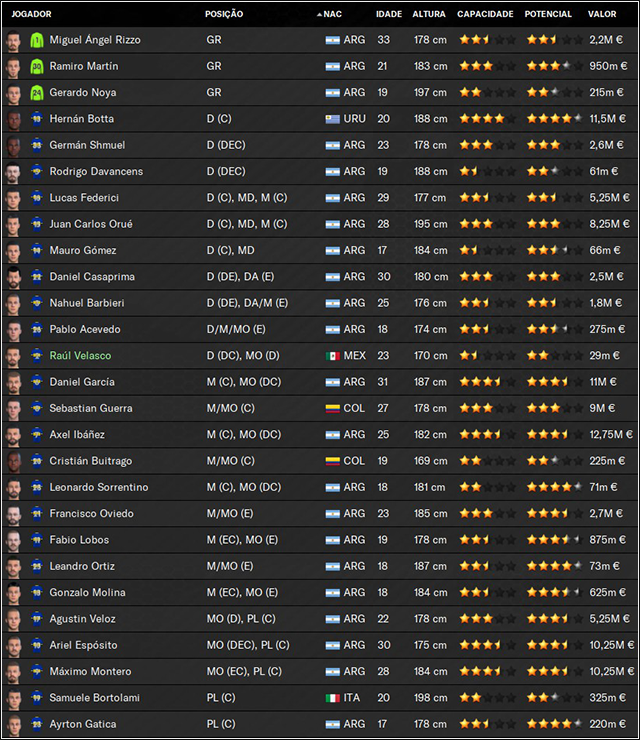This screenshot has height=740, width=640.
Task: Click Rodrigo Davancens' face portrait
Action: [x=13, y=172]
